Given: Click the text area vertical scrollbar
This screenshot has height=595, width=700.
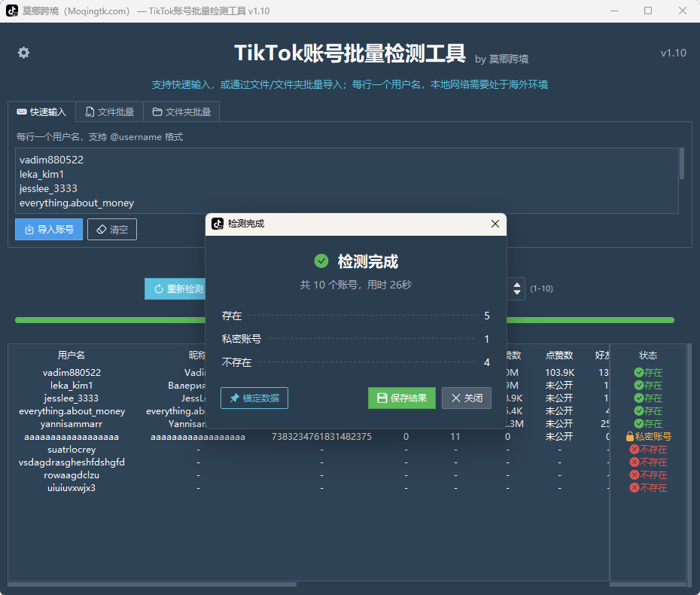Looking at the screenshot, I should tap(682, 163).
